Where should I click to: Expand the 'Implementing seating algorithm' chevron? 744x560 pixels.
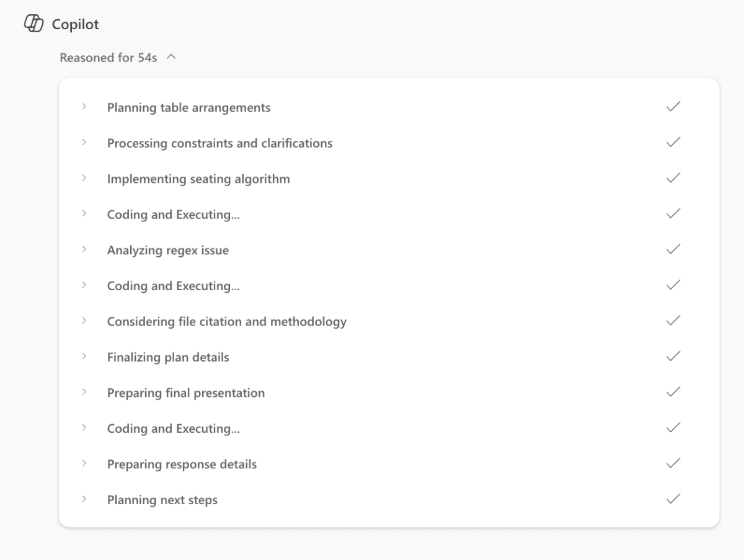tap(84, 179)
